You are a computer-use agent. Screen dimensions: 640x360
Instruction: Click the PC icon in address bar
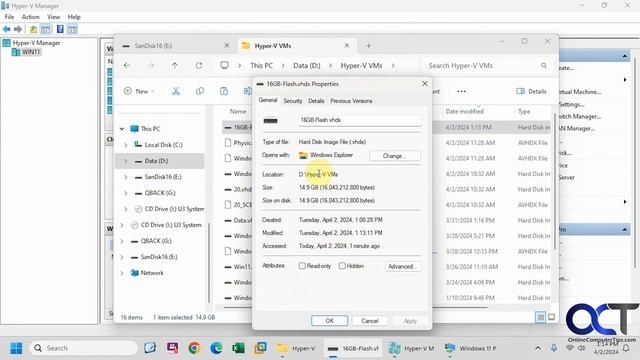click(x=224, y=65)
